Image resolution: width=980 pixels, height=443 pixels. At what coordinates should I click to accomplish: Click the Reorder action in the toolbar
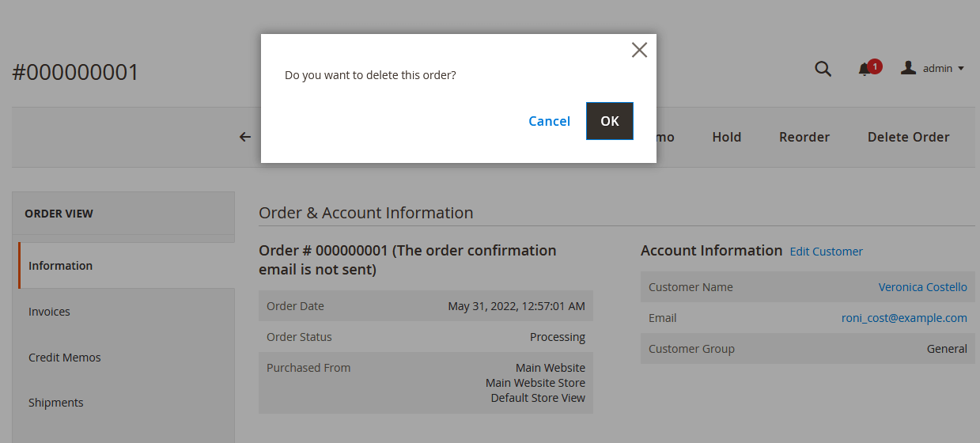click(804, 137)
